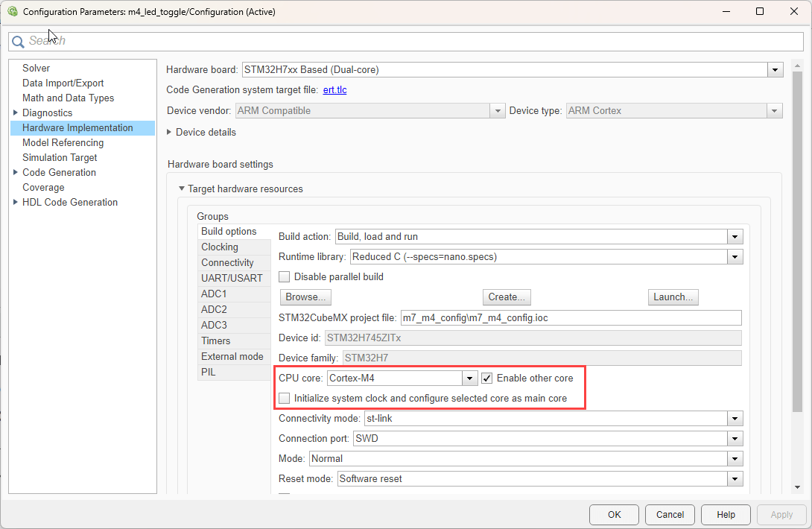
Task: Check Initialize system clock and configure selected core
Action: tap(284, 398)
